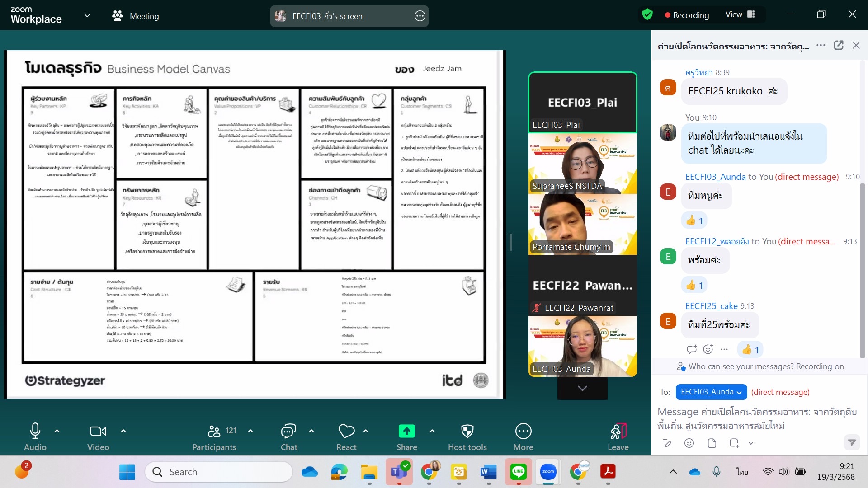Pop out the chat panel

tap(839, 45)
